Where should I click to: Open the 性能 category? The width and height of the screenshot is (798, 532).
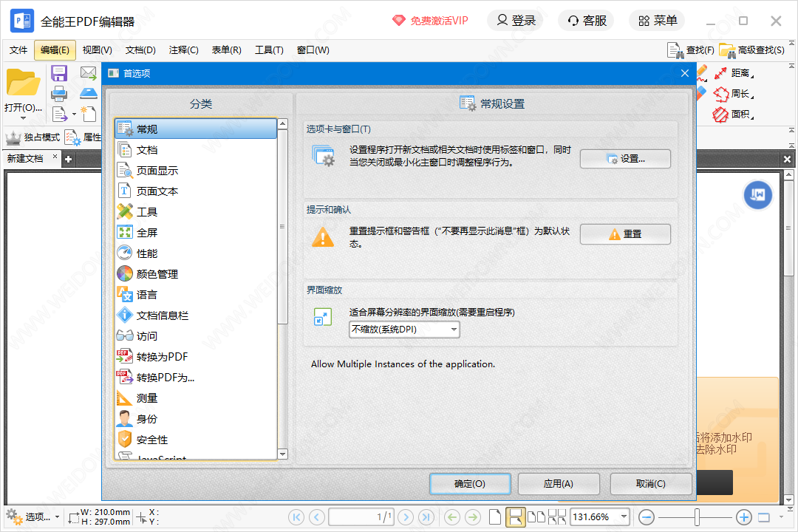[196, 253]
